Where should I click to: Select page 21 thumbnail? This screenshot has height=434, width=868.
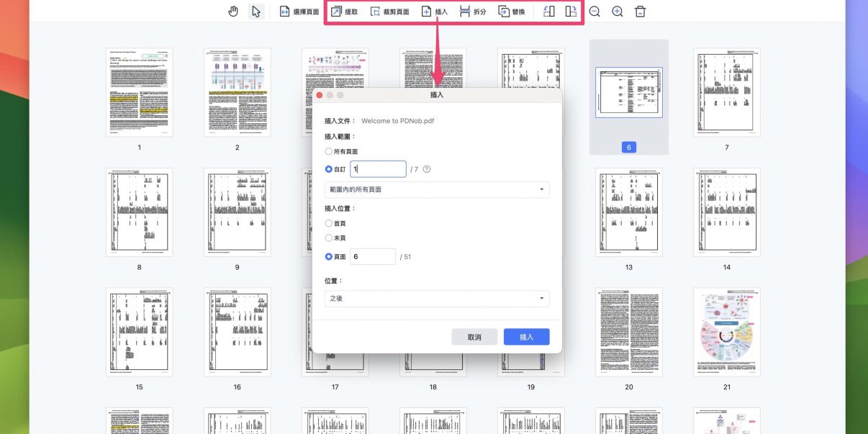(726, 332)
